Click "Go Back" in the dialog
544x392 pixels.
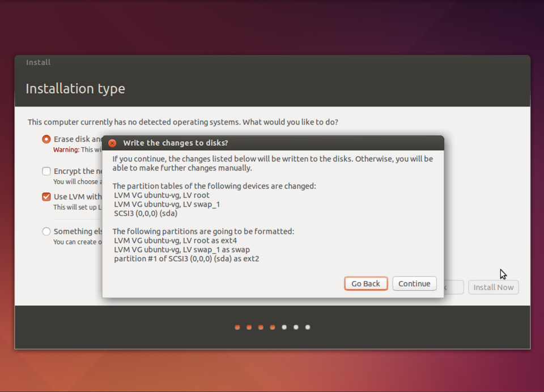tap(365, 283)
